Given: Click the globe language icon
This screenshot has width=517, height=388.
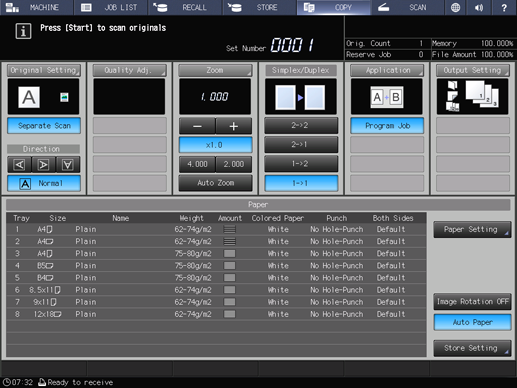Looking at the screenshot, I should [455, 7].
